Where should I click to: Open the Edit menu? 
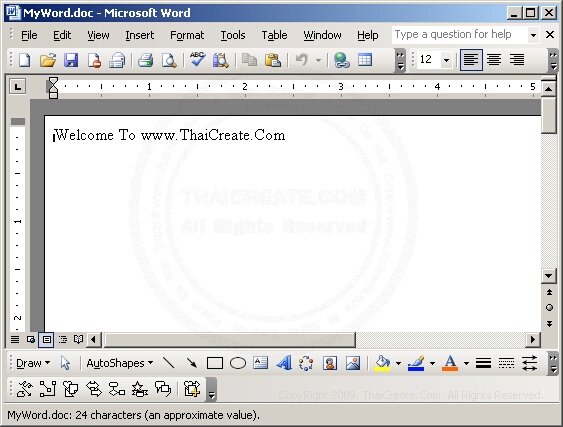point(62,35)
